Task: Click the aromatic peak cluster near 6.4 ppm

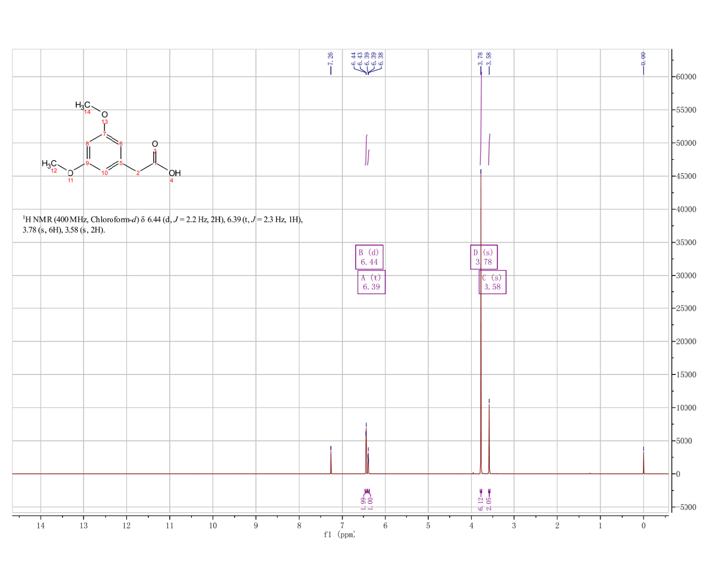Action: click(367, 450)
